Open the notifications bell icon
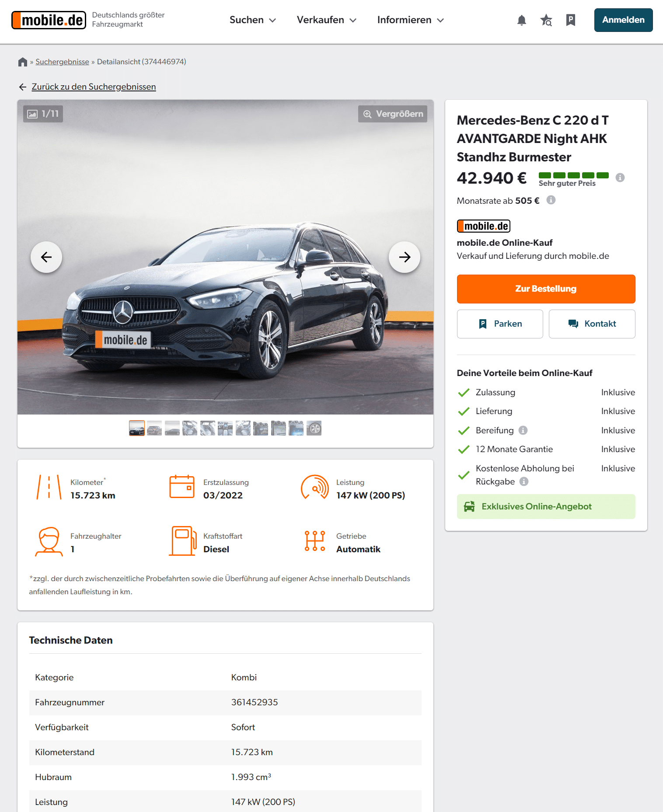 [x=521, y=20]
